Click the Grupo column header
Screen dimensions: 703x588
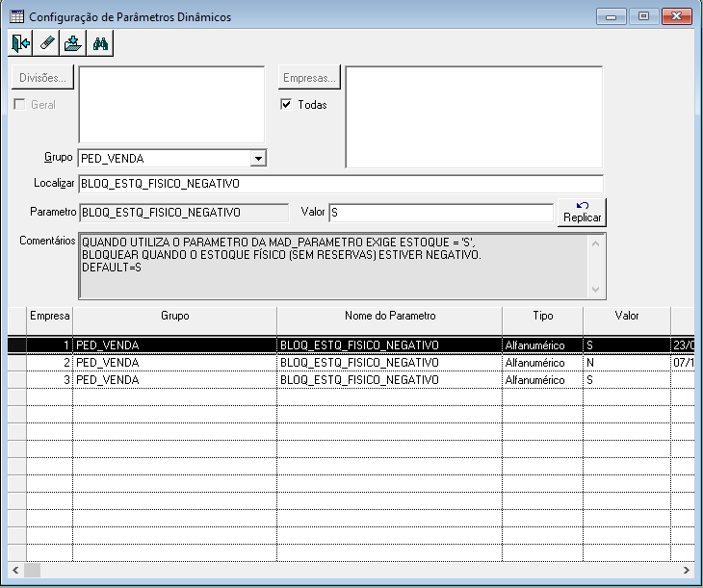(175, 320)
